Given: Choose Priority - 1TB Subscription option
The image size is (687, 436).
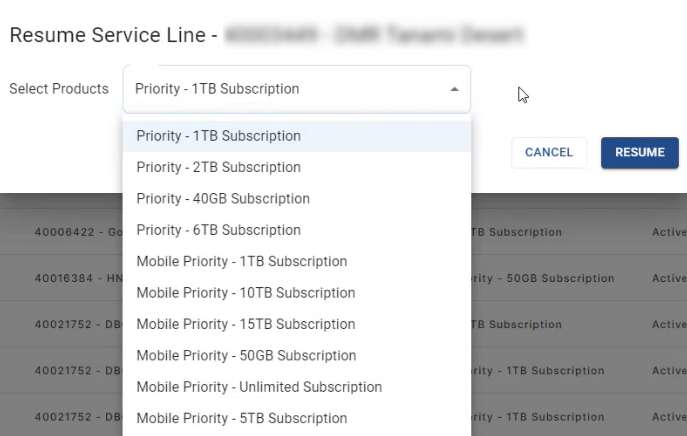Looking at the screenshot, I should click(x=218, y=136).
